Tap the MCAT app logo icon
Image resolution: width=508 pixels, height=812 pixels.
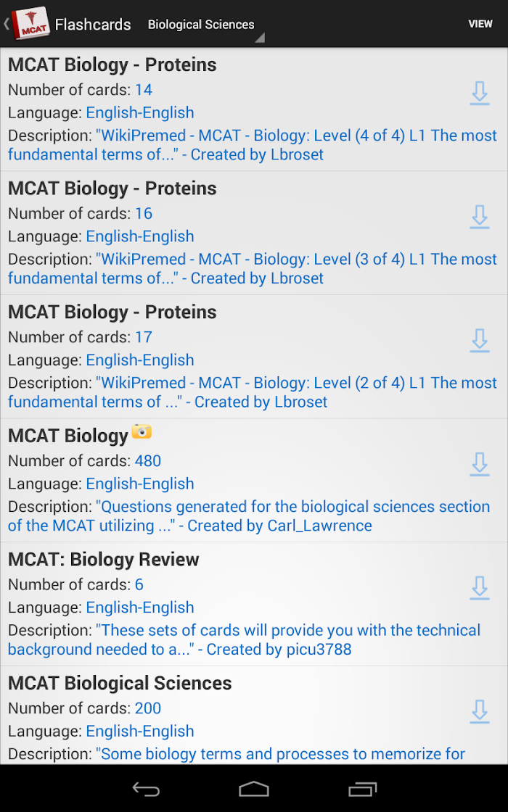coord(30,23)
